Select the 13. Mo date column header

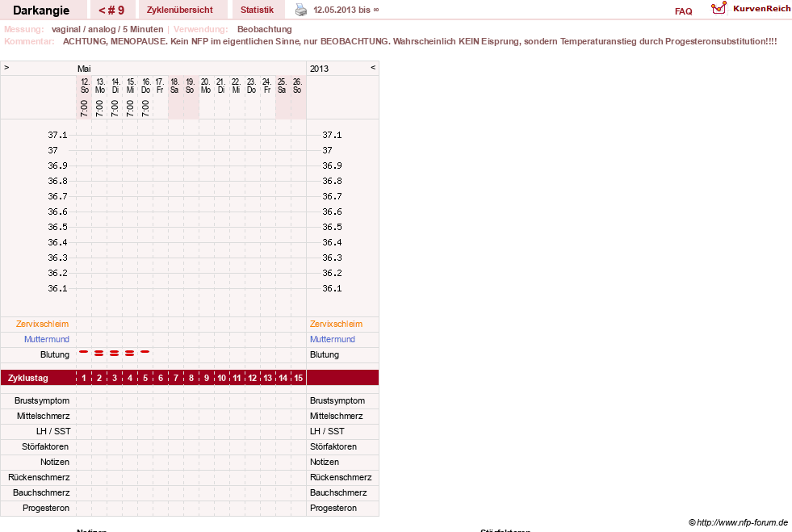pyautogui.click(x=100, y=86)
